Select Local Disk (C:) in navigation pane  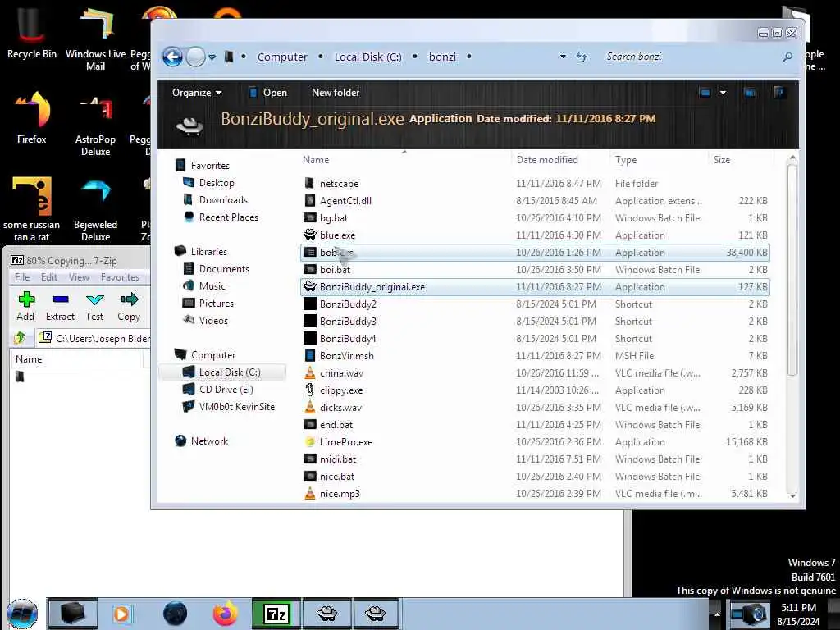[x=230, y=372]
